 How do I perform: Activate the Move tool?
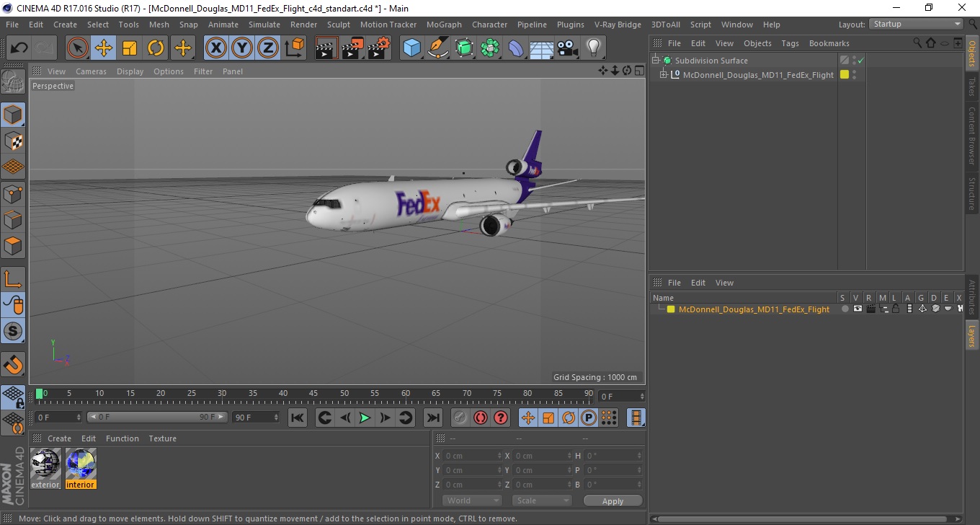tap(104, 48)
